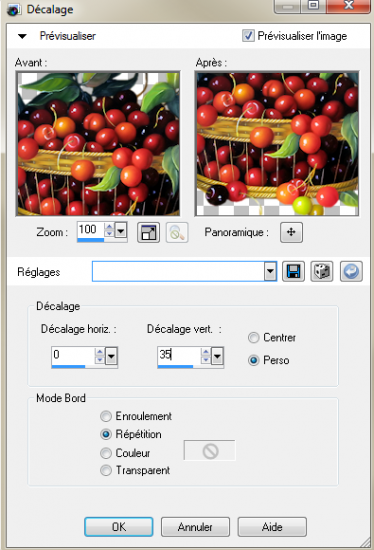Click the reset to default arrow icon
The height and width of the screenshot is (550, 374).
pos(351,271)
